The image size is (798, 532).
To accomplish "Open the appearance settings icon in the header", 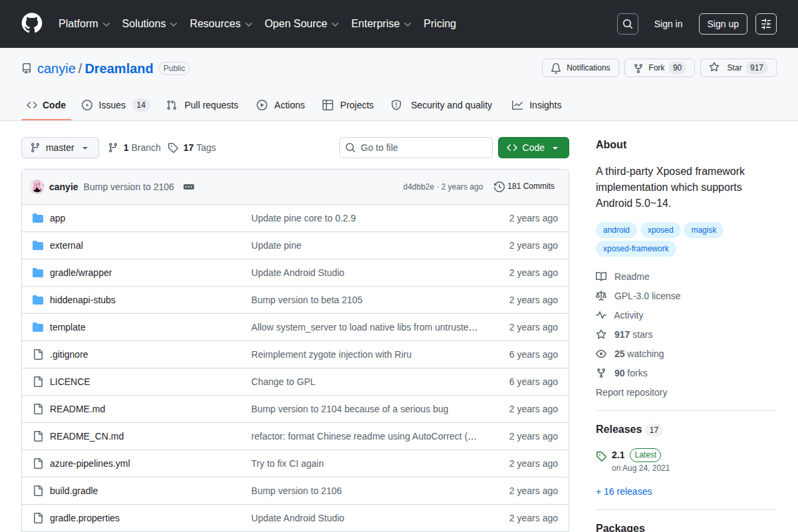I will (x=766, y=24).
